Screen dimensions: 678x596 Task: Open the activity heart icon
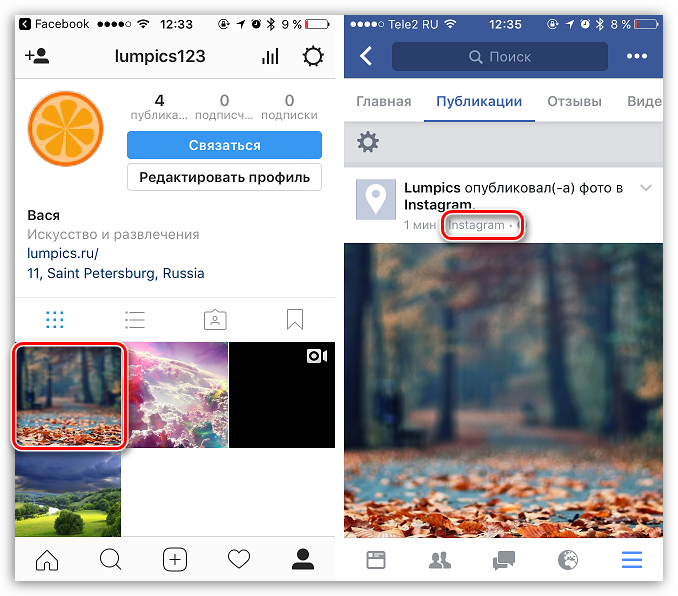point(239,561)
